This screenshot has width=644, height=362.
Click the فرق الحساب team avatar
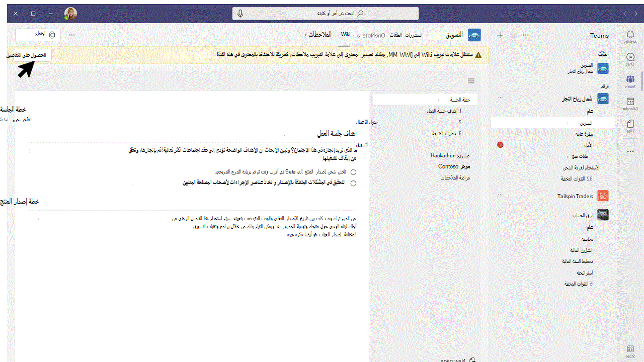coord(603,215)
